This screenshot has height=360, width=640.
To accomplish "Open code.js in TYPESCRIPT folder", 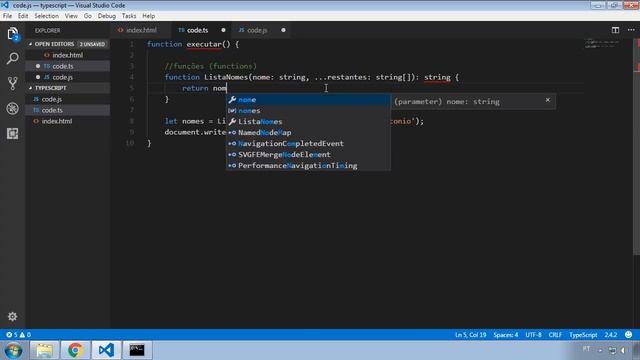I will [x=68, y=99].
